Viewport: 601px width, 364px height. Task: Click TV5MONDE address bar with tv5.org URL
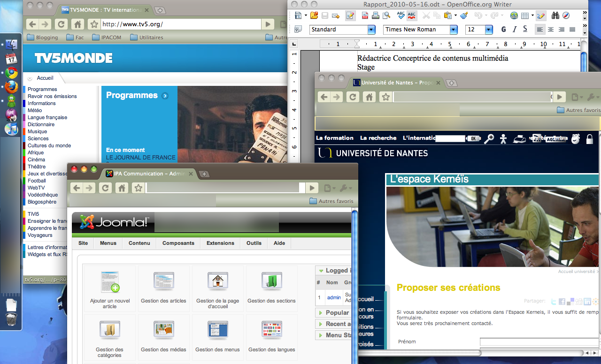pos(180,24)
